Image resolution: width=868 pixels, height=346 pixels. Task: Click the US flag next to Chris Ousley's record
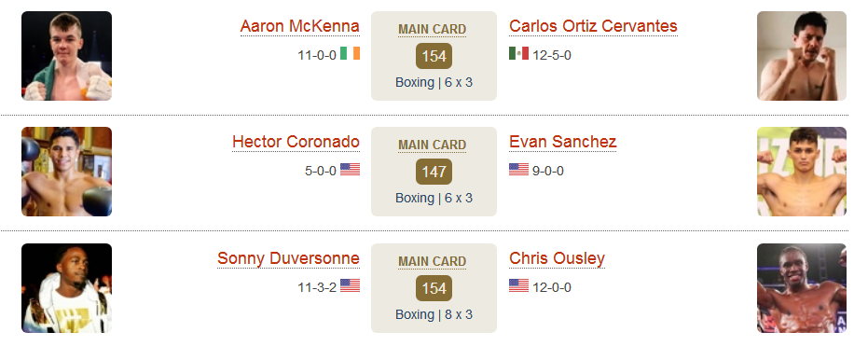518,285
